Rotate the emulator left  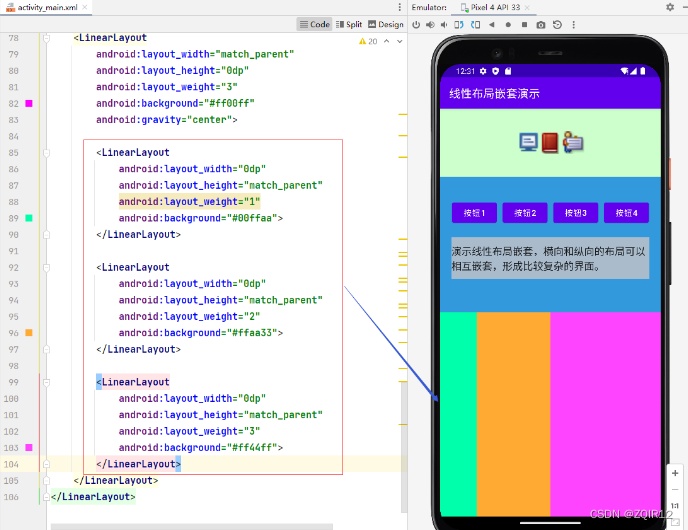(x=459, y=25)
